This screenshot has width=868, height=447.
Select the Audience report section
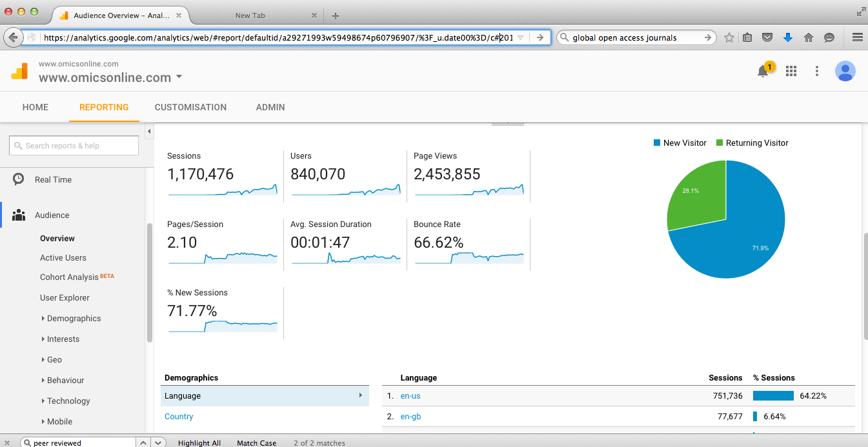(52, 215)
